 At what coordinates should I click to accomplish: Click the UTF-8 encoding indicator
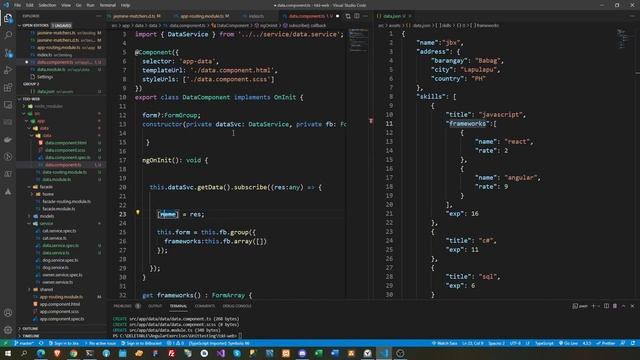click(x=515, y=343)
